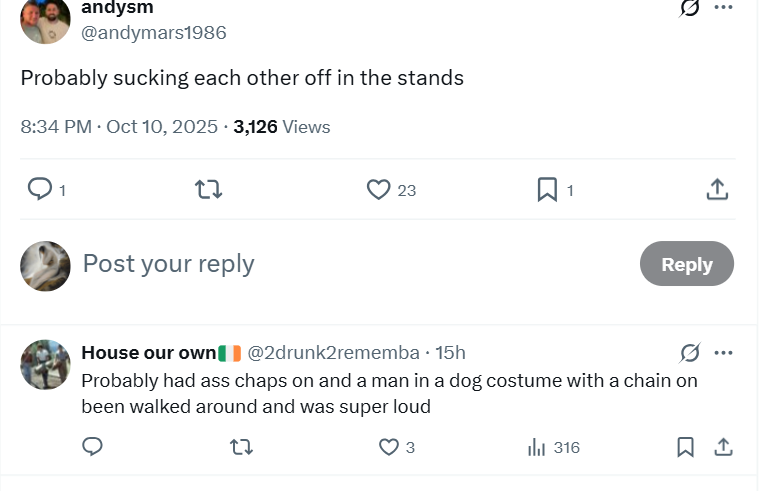This screenshot has width=764, height=491.
Task: Like the main post with 23 likes
Action: pos(379,189)
